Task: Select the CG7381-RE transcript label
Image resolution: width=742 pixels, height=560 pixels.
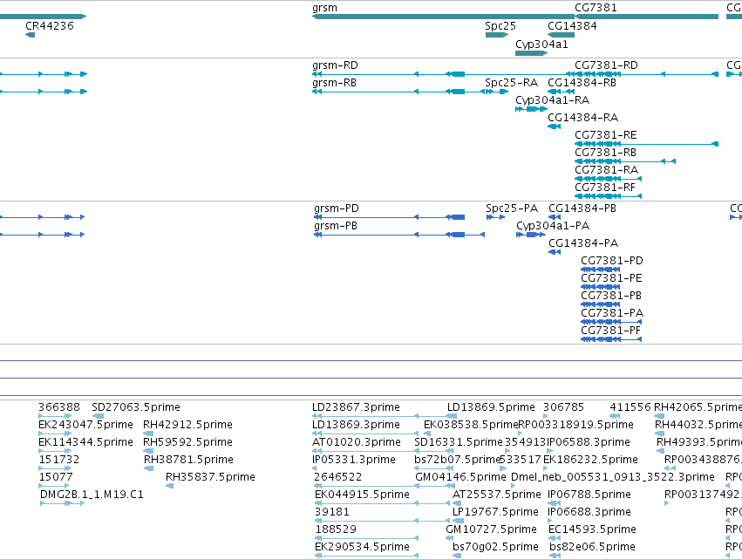Action: pyautogui.click(x=606, y=135)
